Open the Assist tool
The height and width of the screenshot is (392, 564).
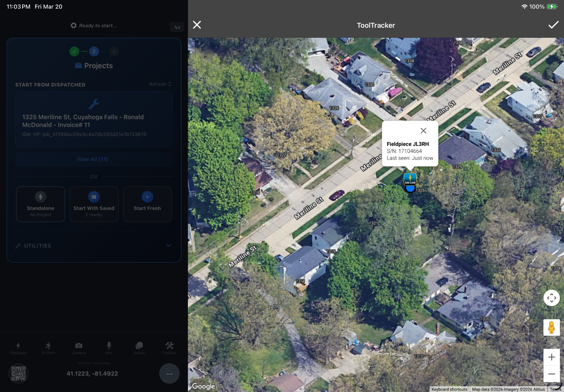139,348
